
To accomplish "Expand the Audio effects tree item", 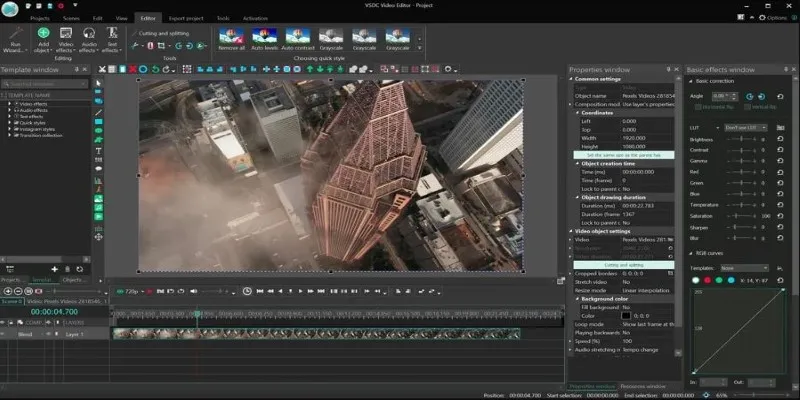I will point(9,110).
